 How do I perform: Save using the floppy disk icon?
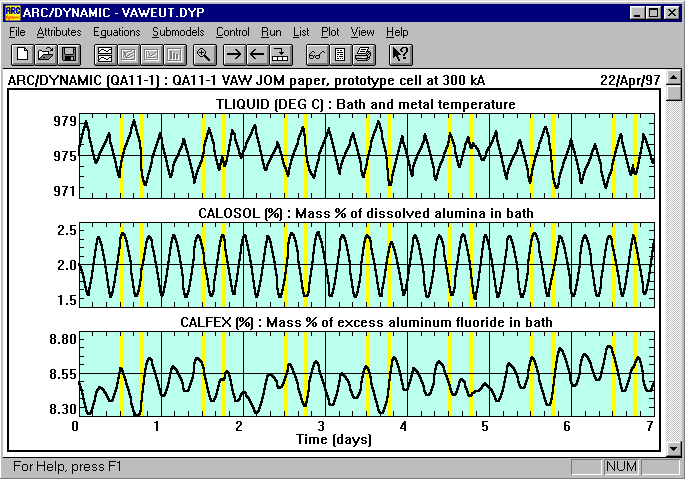69,54
